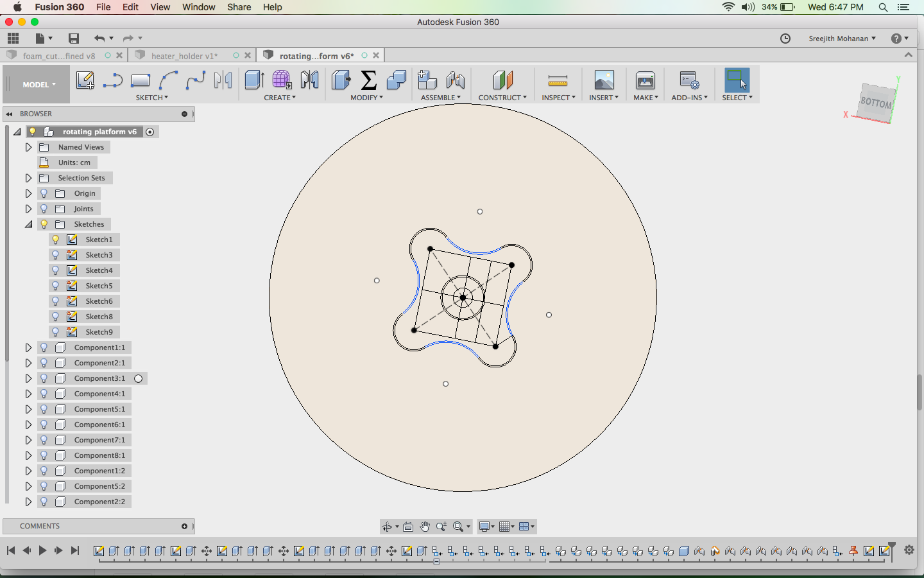The height and width of the screenshot is (578, 924).
Task: Open macOS Spotlight search
Action: (884, 7)
